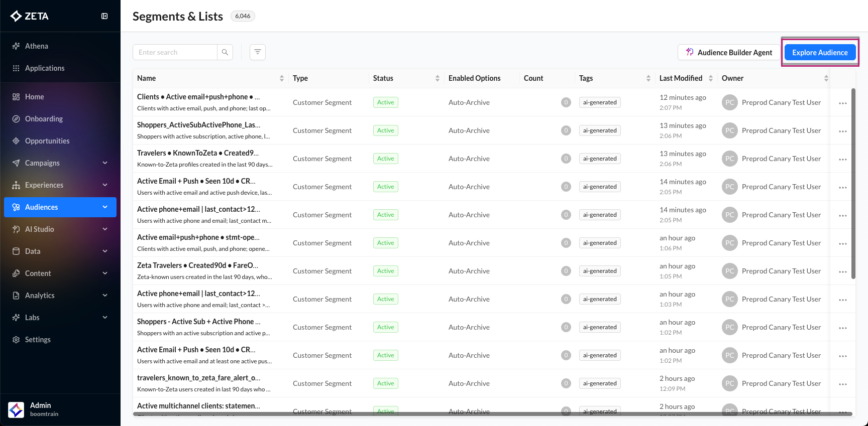Click the ZETA logo
The height and width of the screenshot is (426, 868).
(x=30, y=16)
